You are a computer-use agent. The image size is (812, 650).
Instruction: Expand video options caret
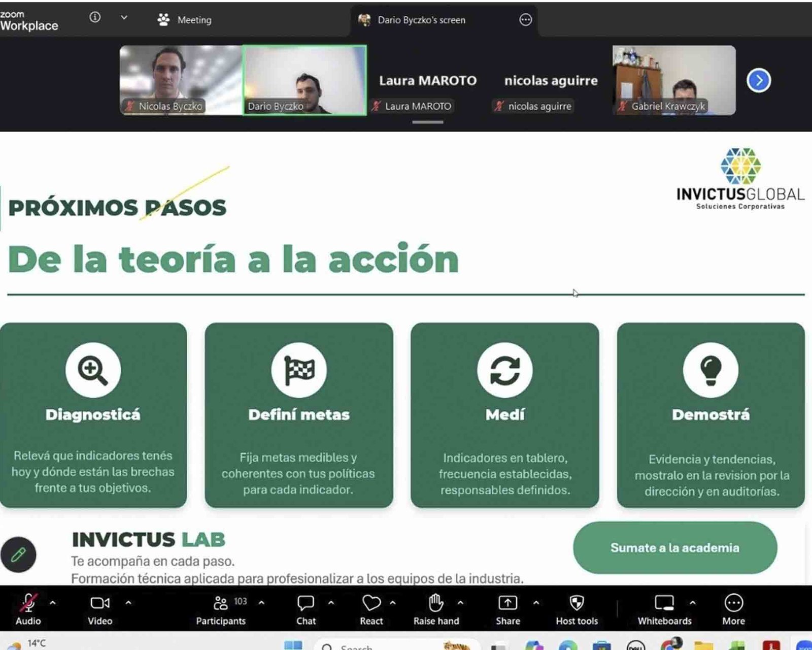128,603
